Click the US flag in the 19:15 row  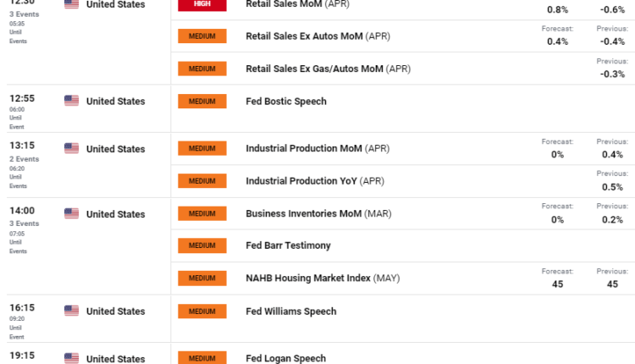point(71,358)
